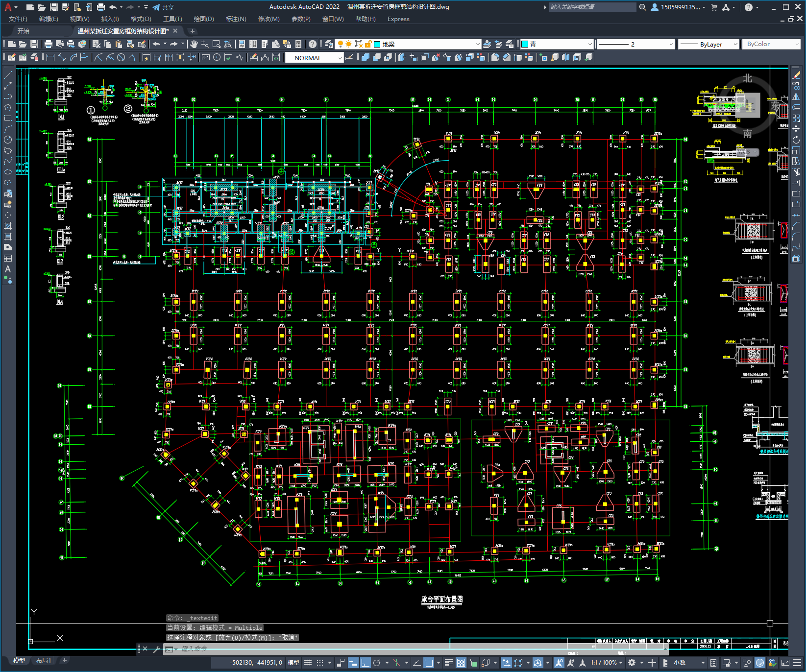Select the Aligned dimension tool

[x=61, y=58]
